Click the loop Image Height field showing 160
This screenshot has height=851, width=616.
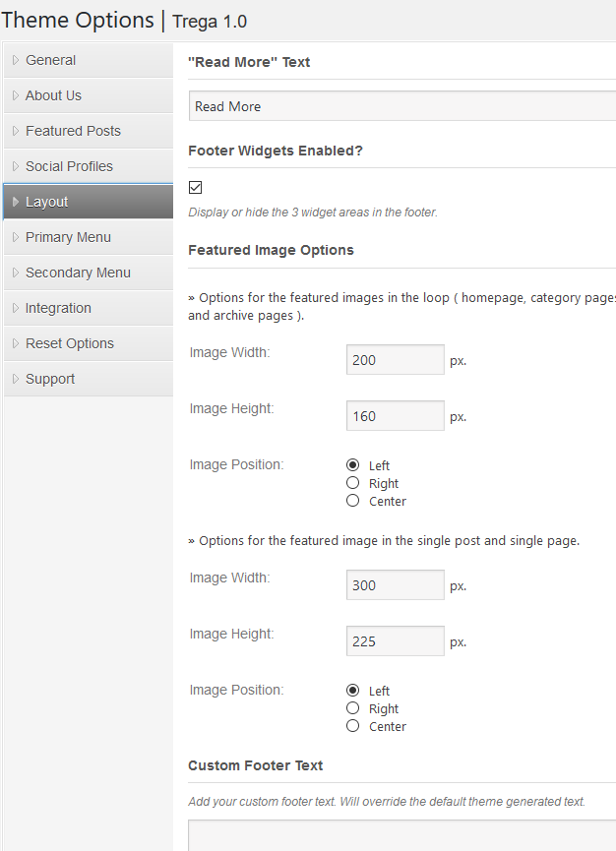coord(396,416)
